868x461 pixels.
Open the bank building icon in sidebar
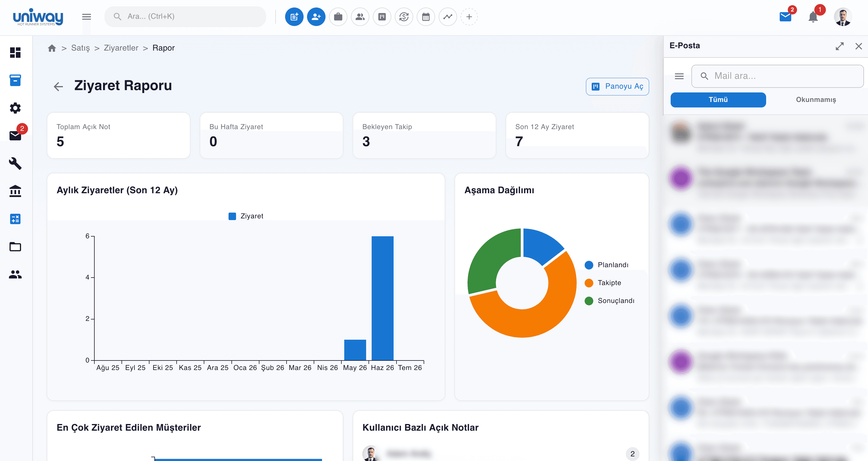click(x=15, y=191)
